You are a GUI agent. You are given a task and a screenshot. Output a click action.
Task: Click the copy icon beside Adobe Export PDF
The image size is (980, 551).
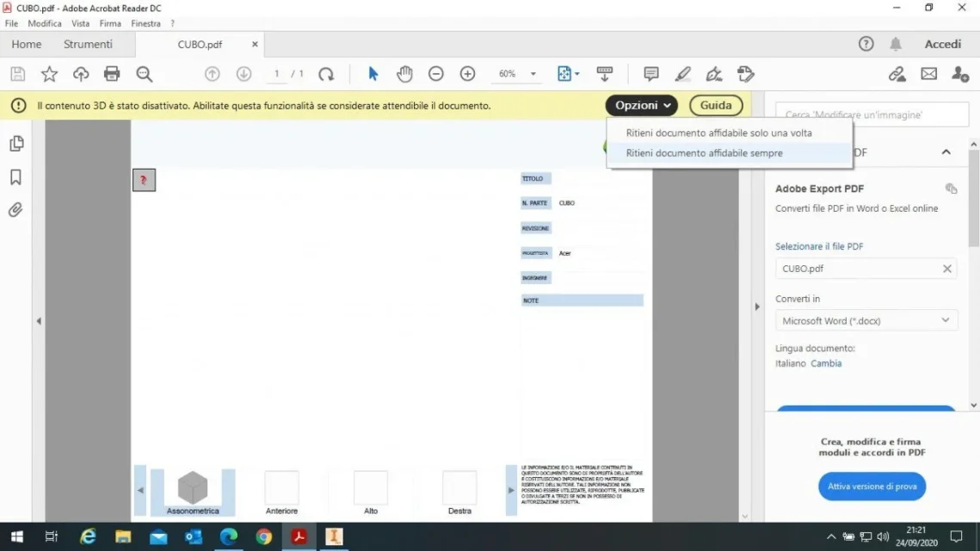(951, 189)
